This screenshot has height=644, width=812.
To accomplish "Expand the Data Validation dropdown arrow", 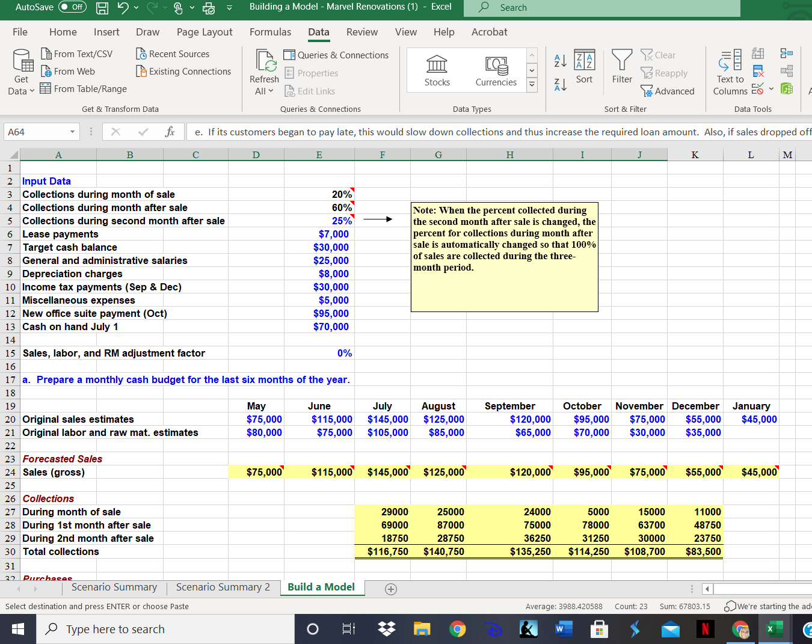I will point(771,90).
